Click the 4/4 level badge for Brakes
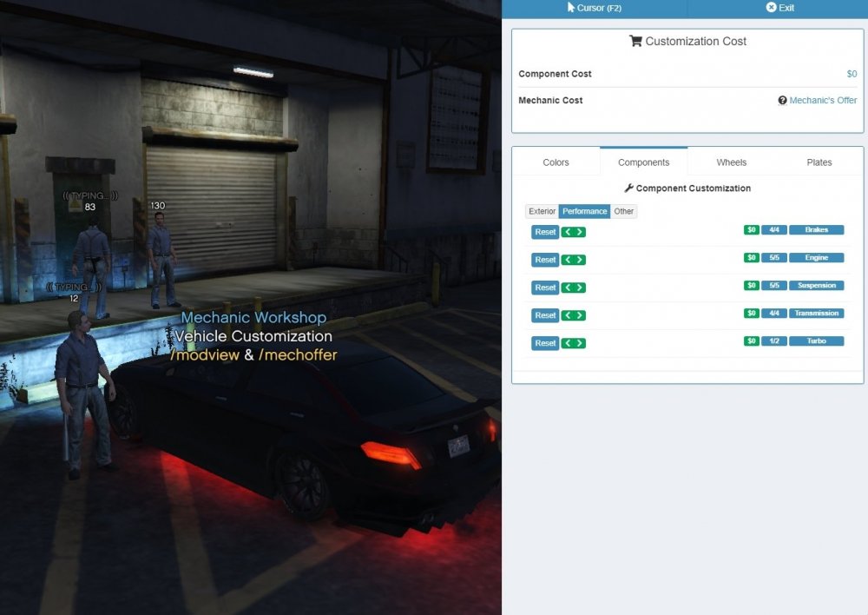The width and height of the screenshot is (868, 615). pyautogui.click(x=774, y=230)
